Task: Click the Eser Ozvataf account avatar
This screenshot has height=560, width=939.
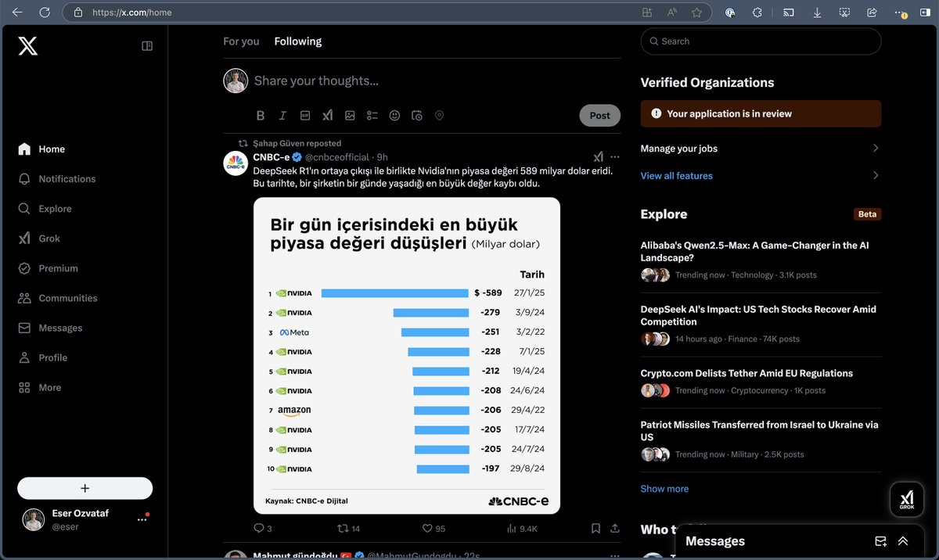Action: click(x=34, y=519)
